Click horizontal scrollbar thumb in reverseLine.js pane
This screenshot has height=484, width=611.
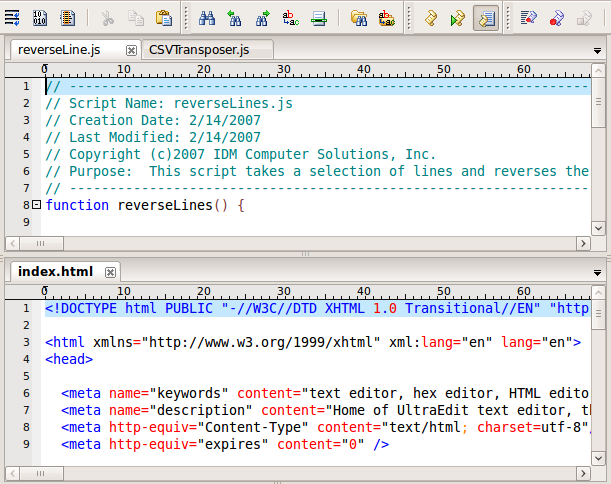(x=41, y=244)
